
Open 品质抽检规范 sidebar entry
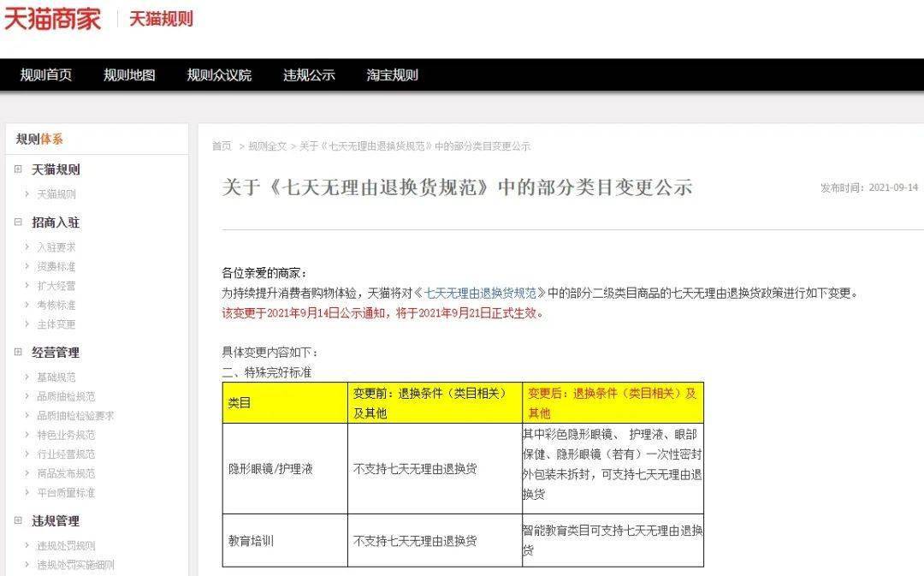66,396
